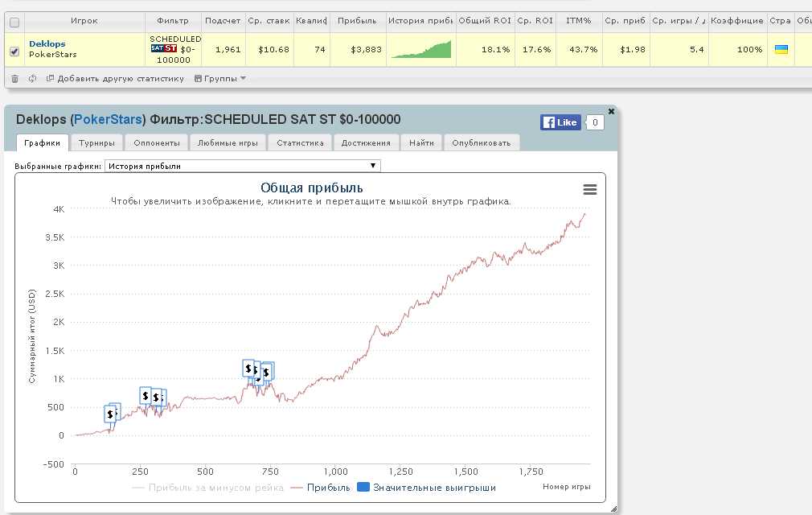812x515 pixels.
Task: Sort by the Фильтр column header
Action: click(x=173, y=21)
